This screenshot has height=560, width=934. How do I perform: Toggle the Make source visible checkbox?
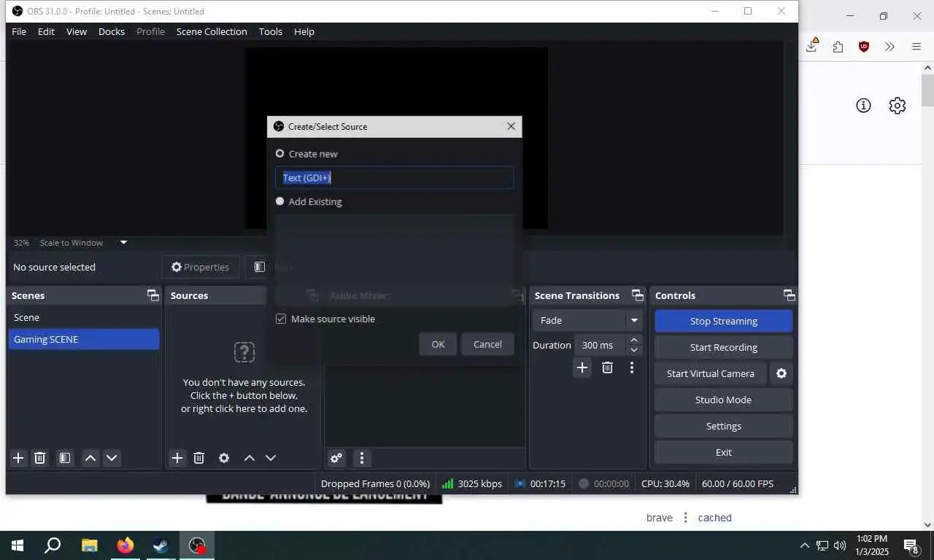pyautogui.click(x=281, y=319)
